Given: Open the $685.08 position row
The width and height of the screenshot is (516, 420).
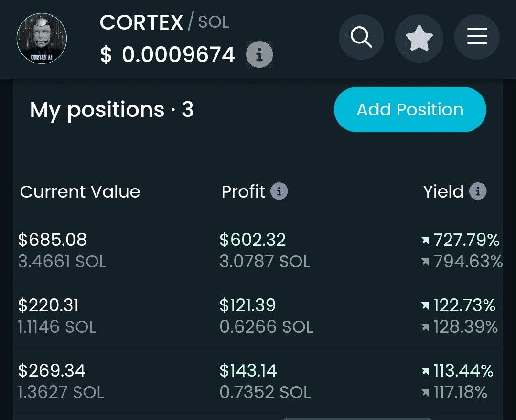Looking at the screenshot, I should [258, 251].
